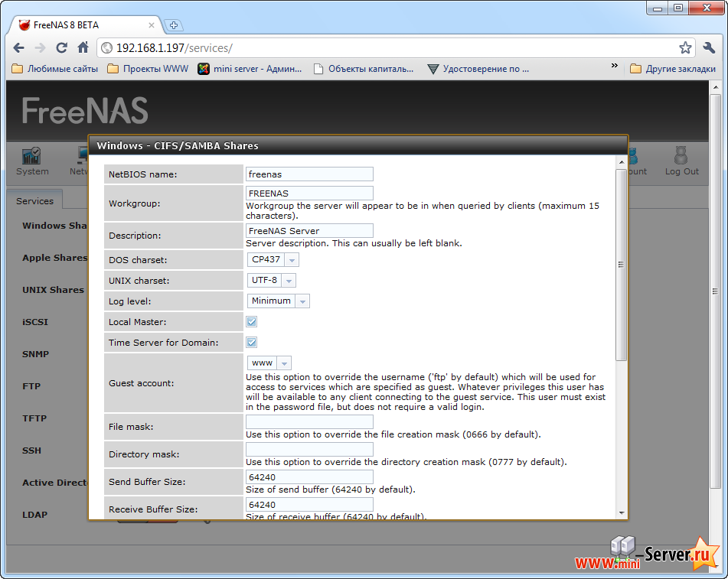Open Удостоверение по bookmark

click(478, 69)
